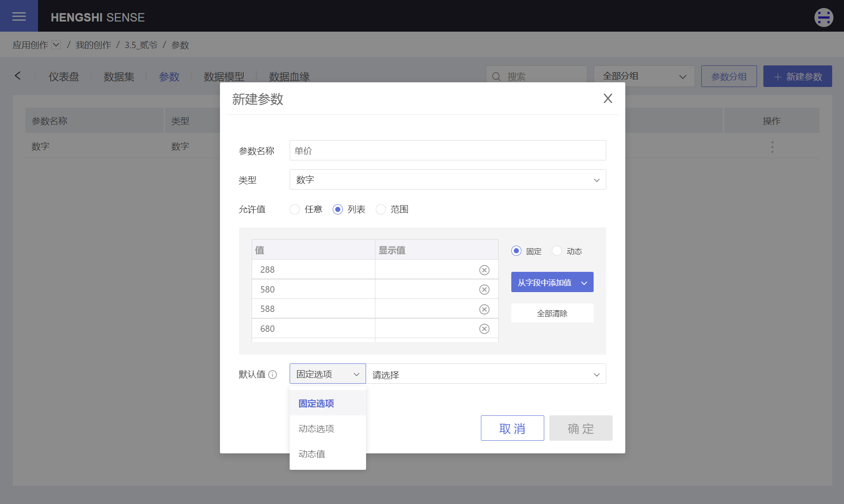The image size is (844, 504).
Task: Open the 固定选项 default type dropdown
Action: (x=328, y=374)
